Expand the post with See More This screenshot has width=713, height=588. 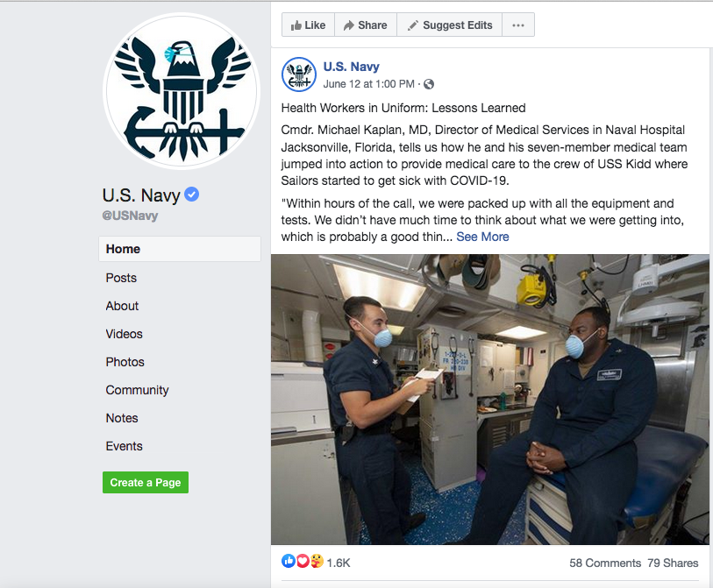[x=482, y=237]
